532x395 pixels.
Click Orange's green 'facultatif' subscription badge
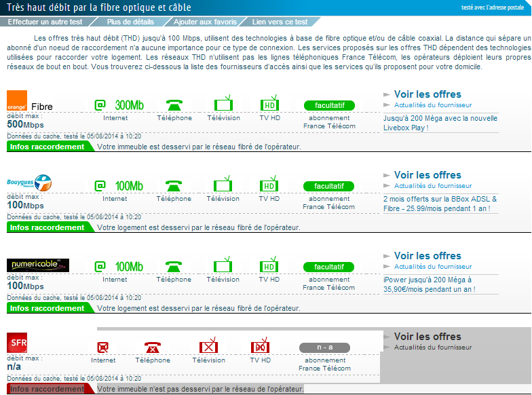[x=329, y=105]
